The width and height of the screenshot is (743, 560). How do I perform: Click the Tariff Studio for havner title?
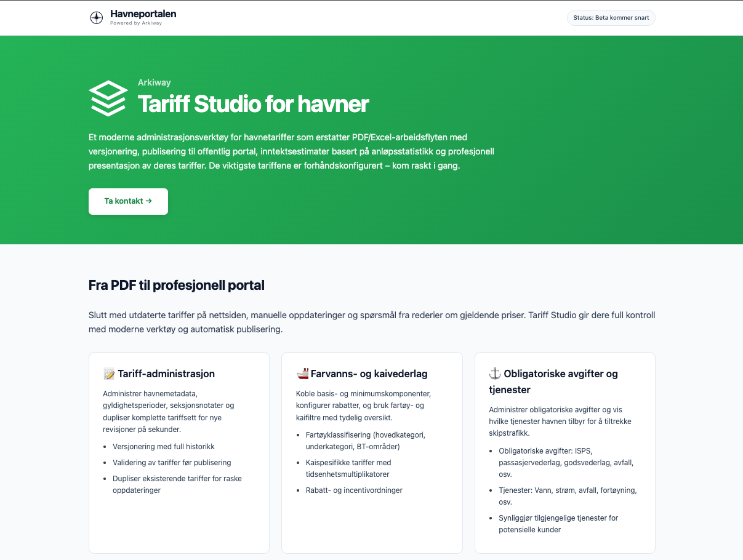click(x=253, y=105)
